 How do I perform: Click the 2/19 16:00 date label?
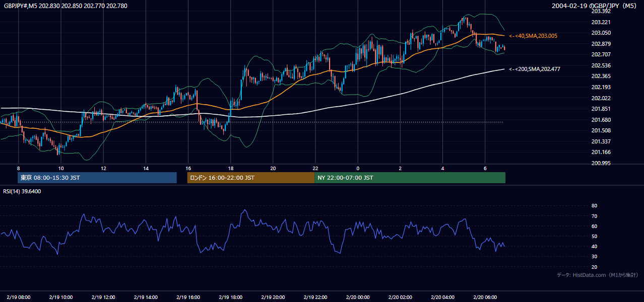pyautogui.click(x=188, y=297)
